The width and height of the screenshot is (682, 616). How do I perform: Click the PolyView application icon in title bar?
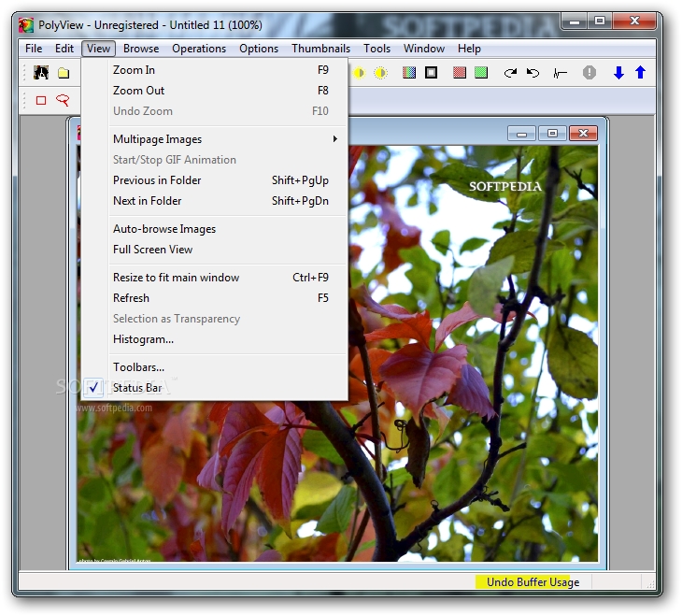(x=26, y=25)
